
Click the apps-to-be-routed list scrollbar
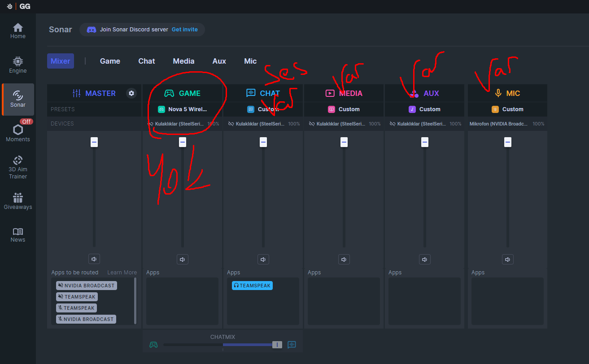click(135, 300)
